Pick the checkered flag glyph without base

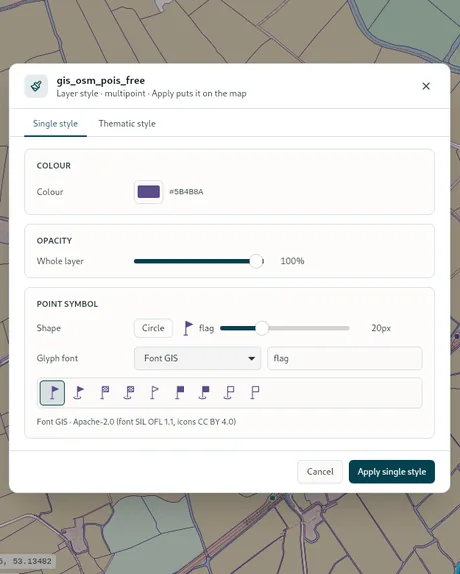[x=104, y=393]
